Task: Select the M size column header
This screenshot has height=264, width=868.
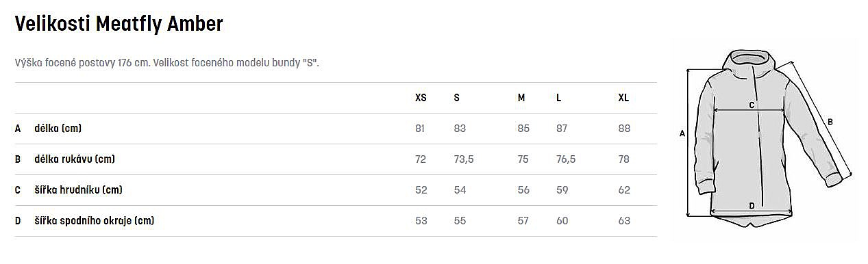Action: tap(521, 98)
